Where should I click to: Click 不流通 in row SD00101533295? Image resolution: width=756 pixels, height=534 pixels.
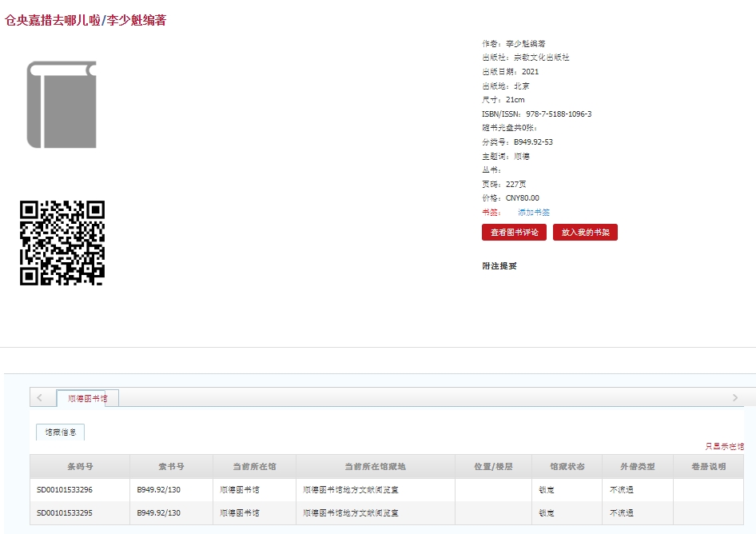click(x=622, y=512)
